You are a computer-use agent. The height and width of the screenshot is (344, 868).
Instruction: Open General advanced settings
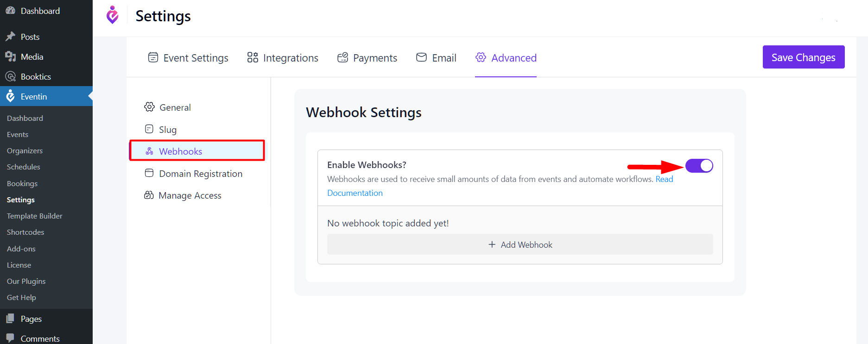(167, 107)
